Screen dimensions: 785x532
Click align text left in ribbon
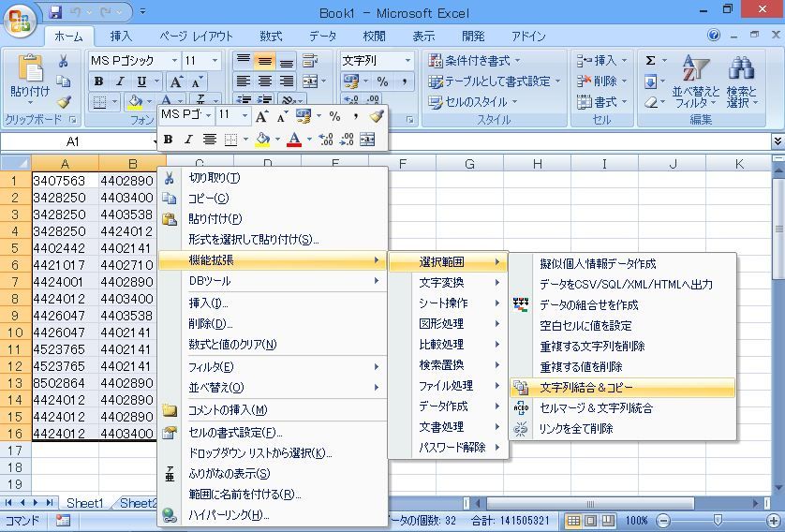click(x=244, y=81)
